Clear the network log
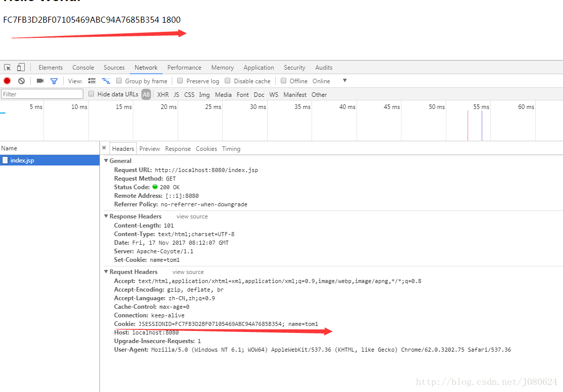Screen dimensions: 563x392 pyautogui.click(x=22, y=81)
